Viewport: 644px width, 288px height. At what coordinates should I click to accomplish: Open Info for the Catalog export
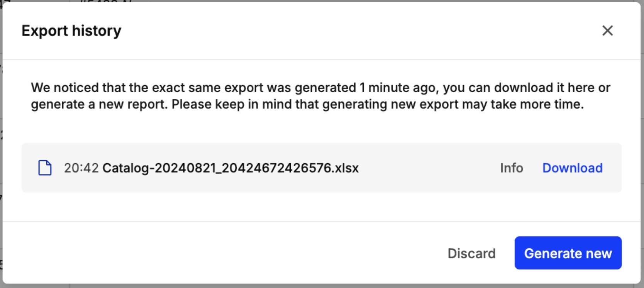(x=511, y=168)
